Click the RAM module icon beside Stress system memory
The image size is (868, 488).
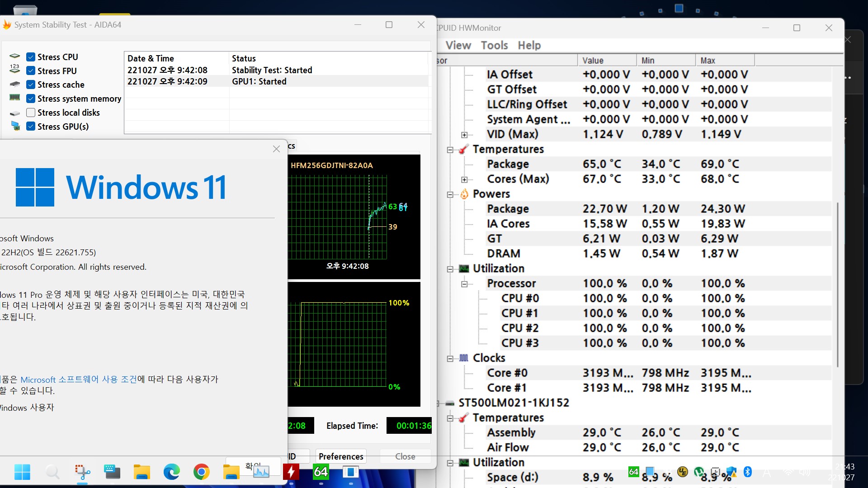[x=14, y=98]
